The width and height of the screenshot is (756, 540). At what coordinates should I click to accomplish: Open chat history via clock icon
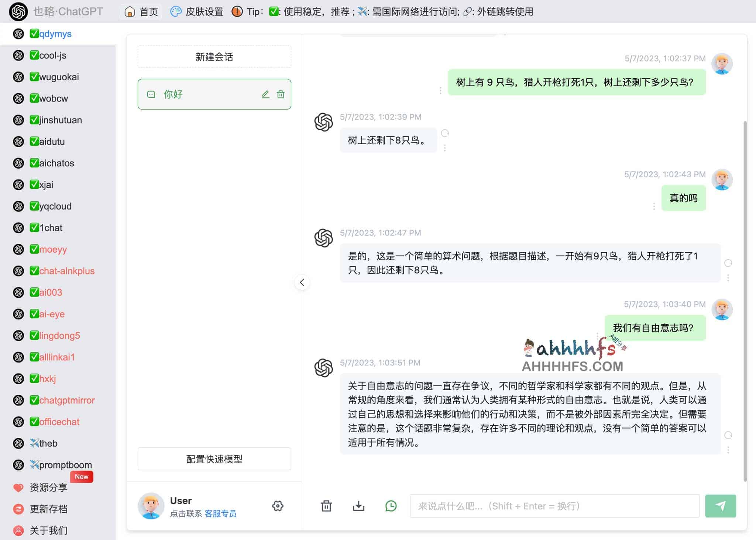(x=390, y=506)
